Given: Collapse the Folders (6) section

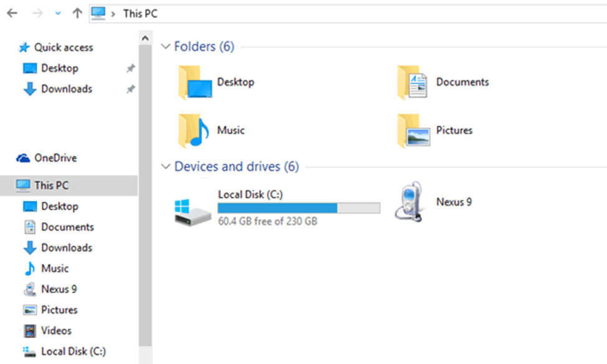Looking at the screenshot, I should coord(166,47).
